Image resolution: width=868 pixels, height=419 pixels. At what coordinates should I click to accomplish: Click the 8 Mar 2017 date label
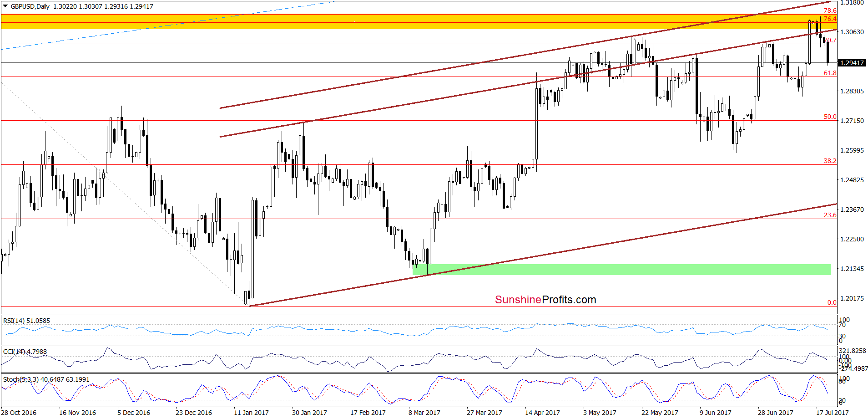pyautogui.click(x=424, y=413)
